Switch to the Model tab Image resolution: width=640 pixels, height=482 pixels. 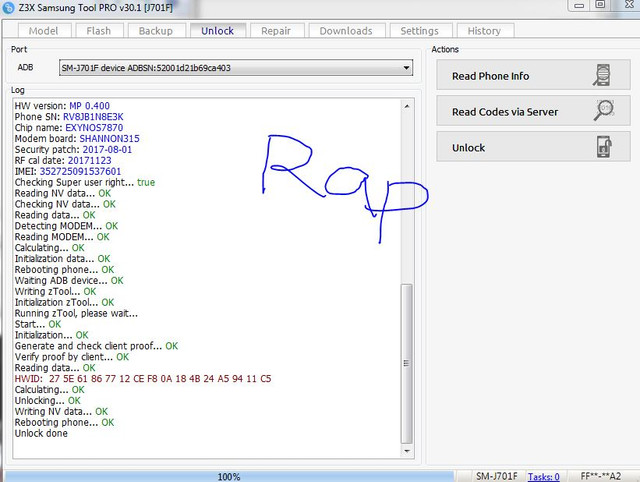(x=44, y=31)
